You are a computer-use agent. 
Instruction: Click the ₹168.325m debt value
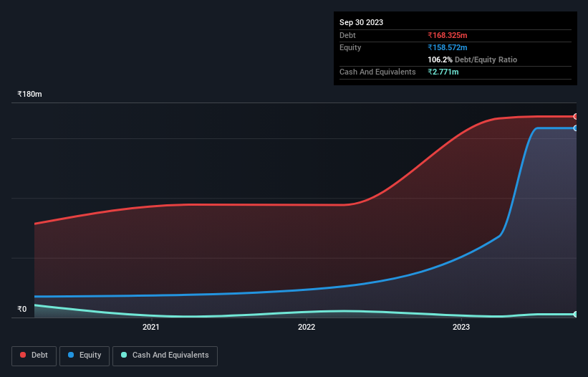[x=448, y=35]
